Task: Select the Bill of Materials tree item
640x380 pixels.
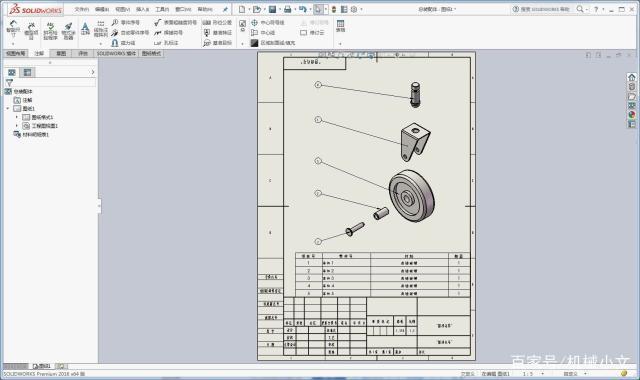Action: point(31,134)
